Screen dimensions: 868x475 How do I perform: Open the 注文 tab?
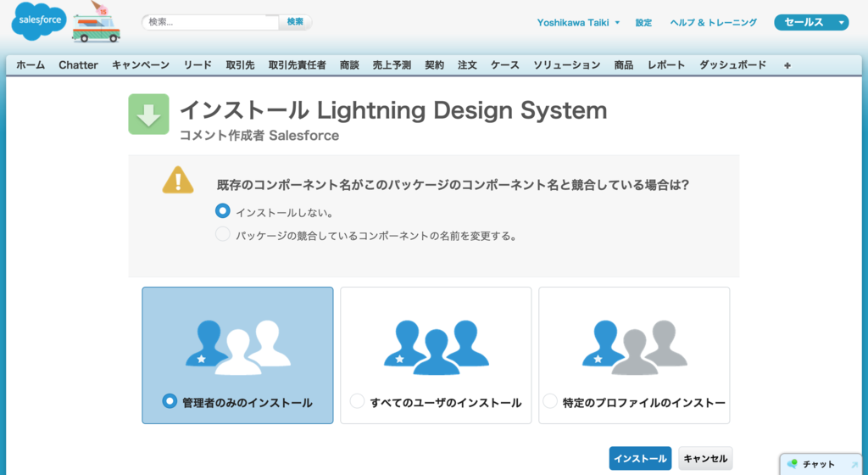(x=467, y=65)
